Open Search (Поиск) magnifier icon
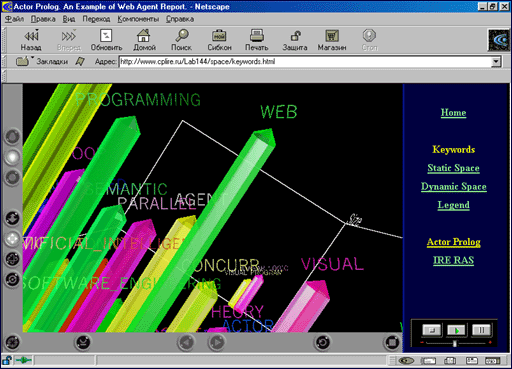 tap(182, 36)
